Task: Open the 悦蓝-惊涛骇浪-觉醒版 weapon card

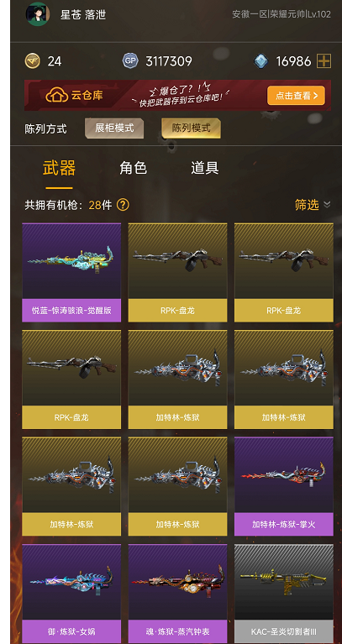Action: (x=71, y=272)
